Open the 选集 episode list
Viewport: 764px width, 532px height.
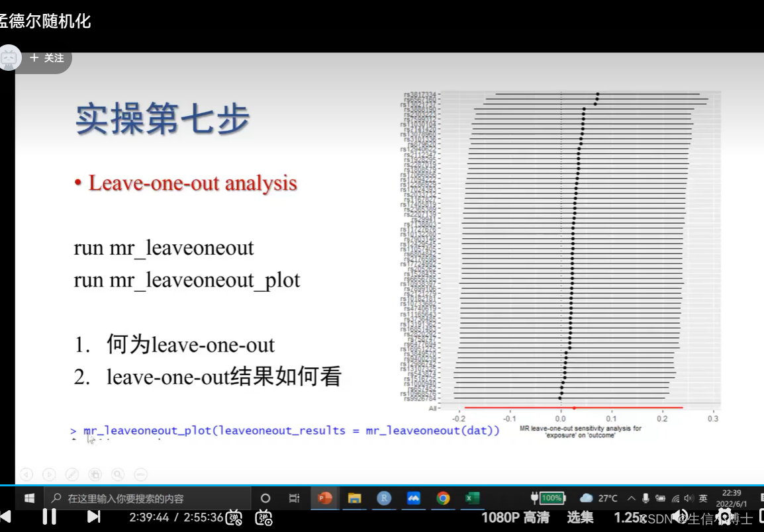pos(581,517)
